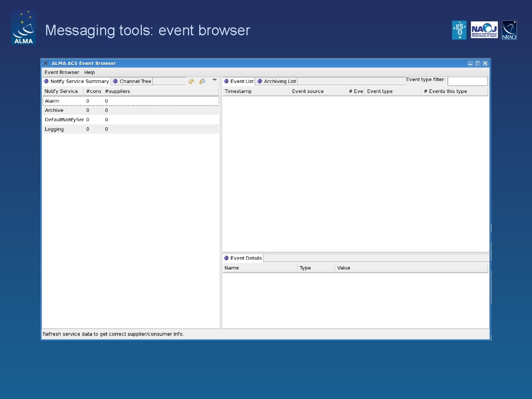532x399 pixels.
Task: Sort by the #suppliers column header
Action: [161, 91]
